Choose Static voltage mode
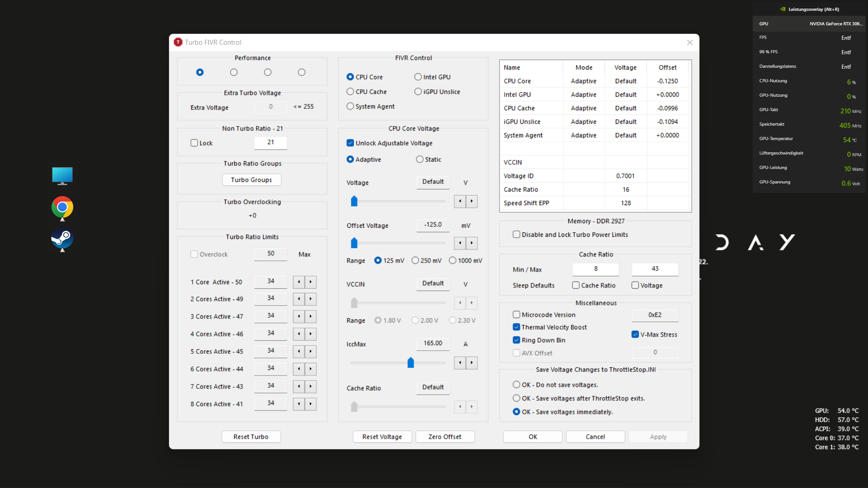Viewport: 868px width, 488px height. point(420,160)
